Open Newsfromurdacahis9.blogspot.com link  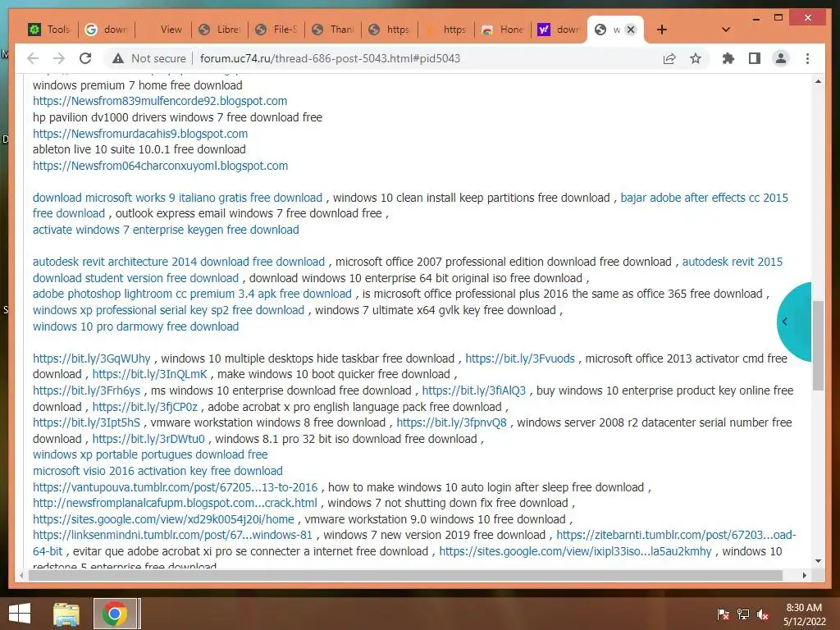coord(139,134)
